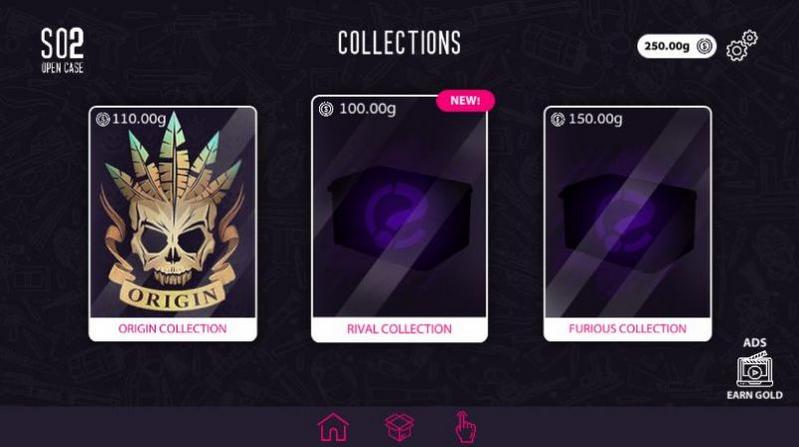
Task: Open the Furious Collection label
Action: pyautogui.click(x=628, y=329)
